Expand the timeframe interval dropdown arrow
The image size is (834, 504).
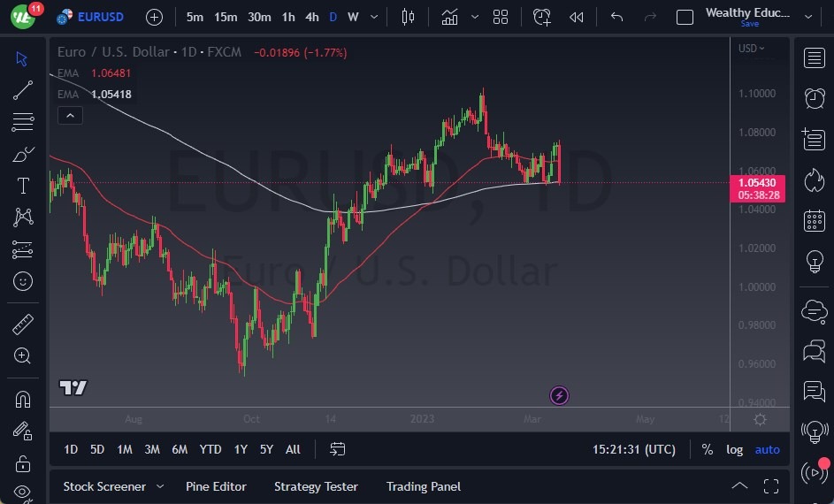376,17
